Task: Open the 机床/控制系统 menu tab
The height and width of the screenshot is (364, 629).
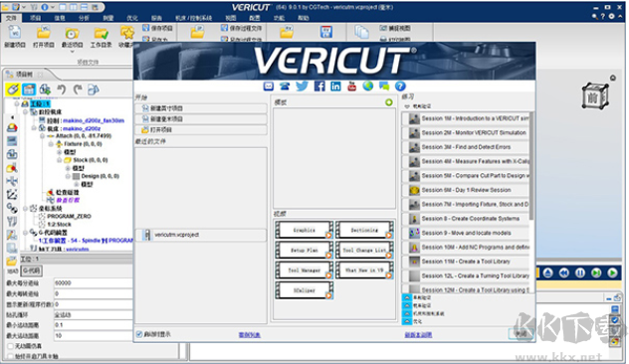Action: click(193, 18)
